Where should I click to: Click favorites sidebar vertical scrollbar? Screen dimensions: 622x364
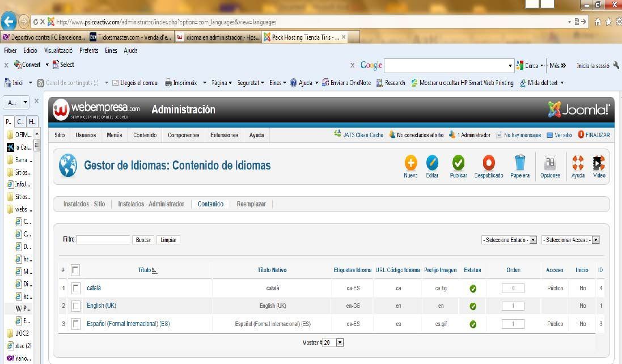click(37, 145)
